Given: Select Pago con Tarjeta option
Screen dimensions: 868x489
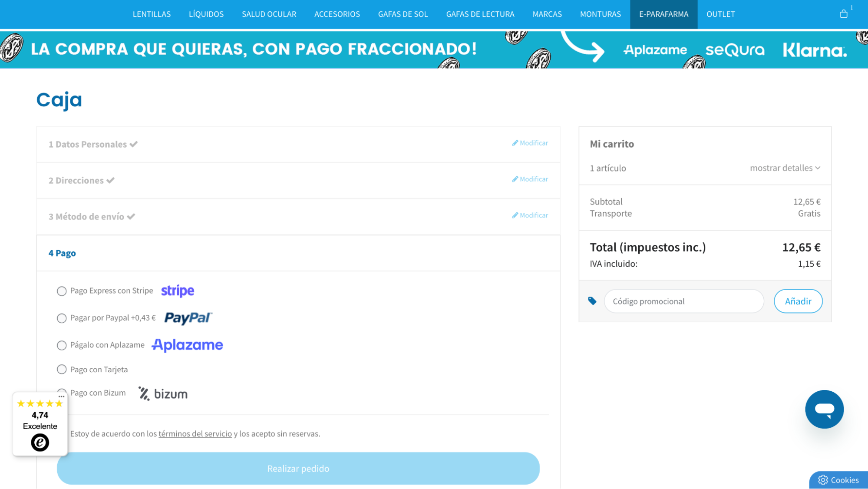Looking at the screenshot, I should point(62,369).
